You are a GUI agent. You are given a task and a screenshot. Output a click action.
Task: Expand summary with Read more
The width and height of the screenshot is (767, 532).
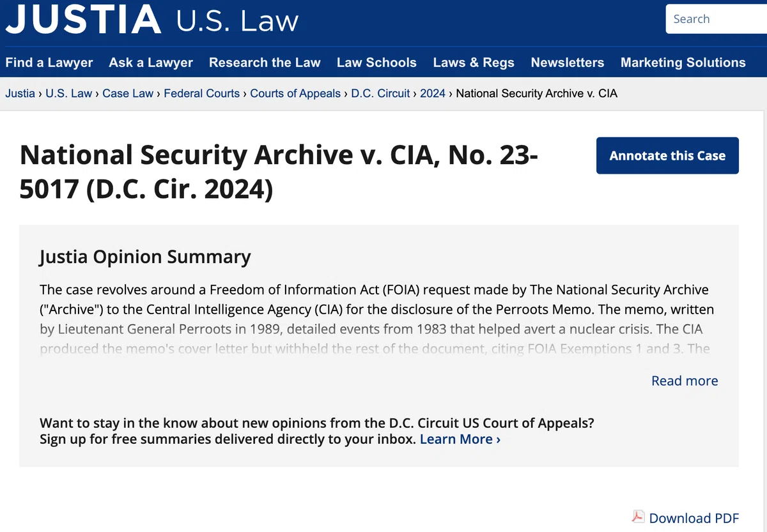pyautogui.click(x=685, y=381)
